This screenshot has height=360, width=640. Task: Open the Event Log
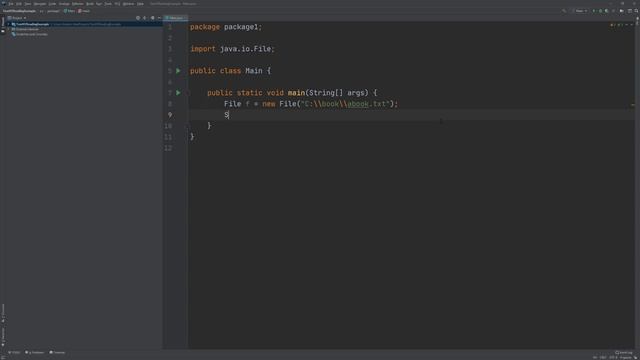624,352
